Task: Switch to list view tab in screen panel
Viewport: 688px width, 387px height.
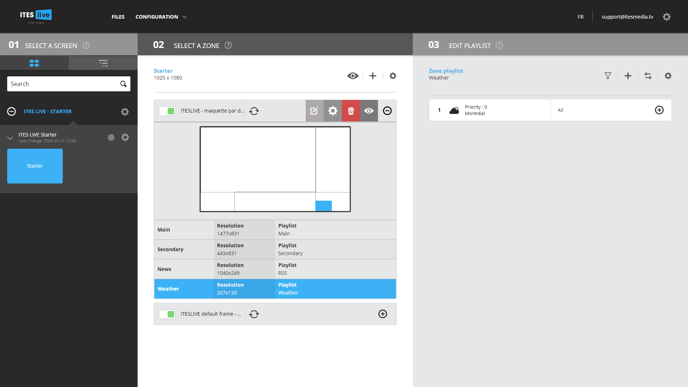Action: coord(103,63)
